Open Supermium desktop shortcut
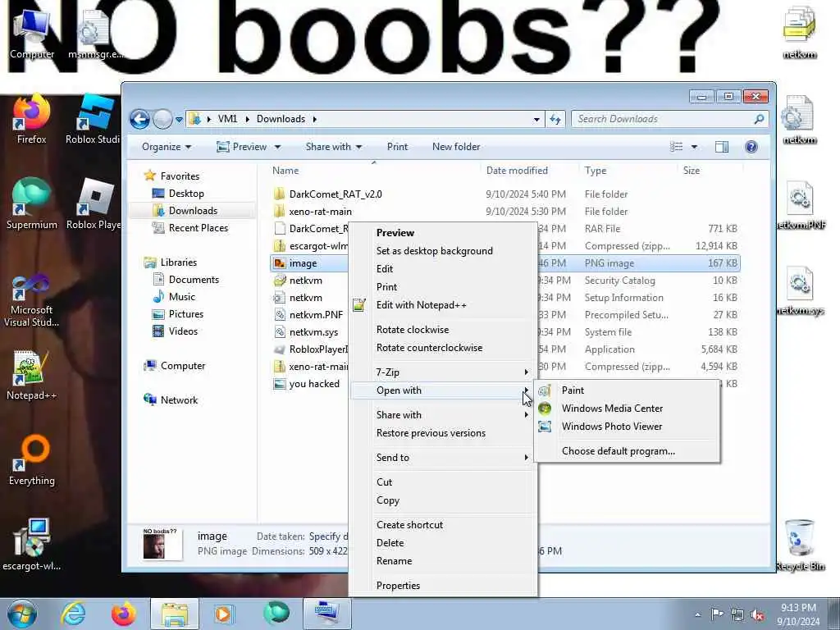 32,204
